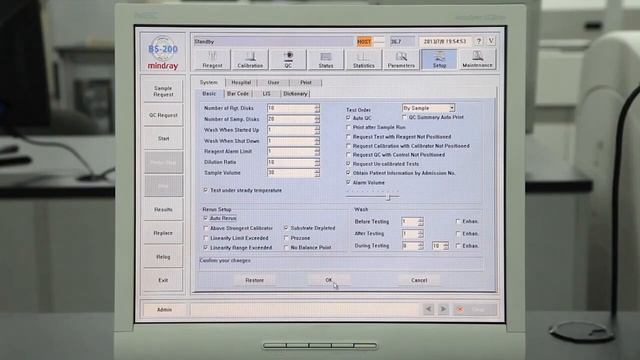Open the LIS sub-tab
640x360 pixels.
coord(266,94)
